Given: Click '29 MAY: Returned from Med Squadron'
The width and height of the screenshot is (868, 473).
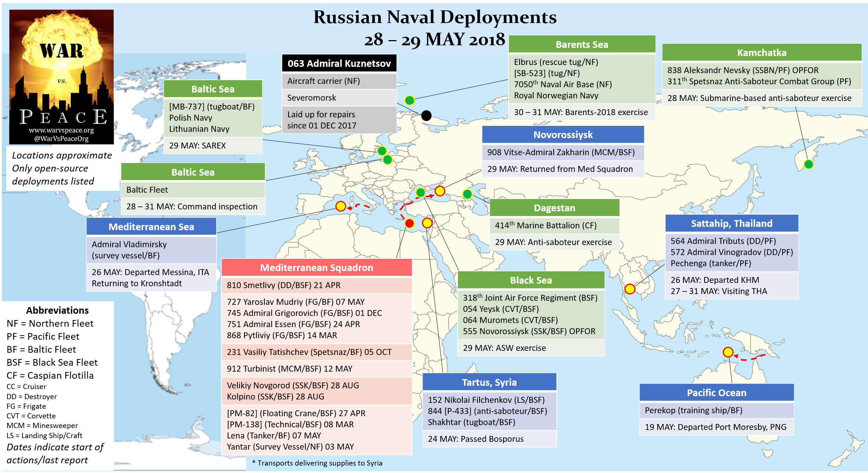Looking at the screenshot, I should [x=560, y=169].
